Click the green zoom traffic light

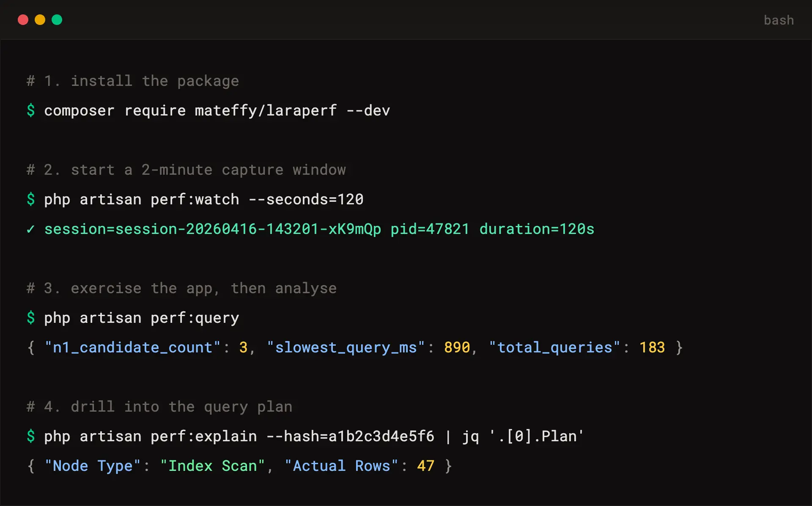coord(57,20)
